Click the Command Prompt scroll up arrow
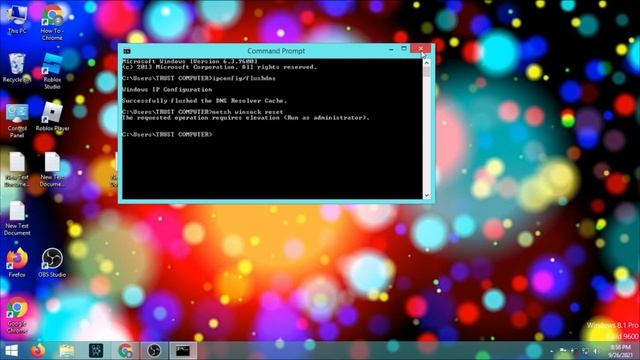Viewport: 640px width, 360px height. click(427, 62)
